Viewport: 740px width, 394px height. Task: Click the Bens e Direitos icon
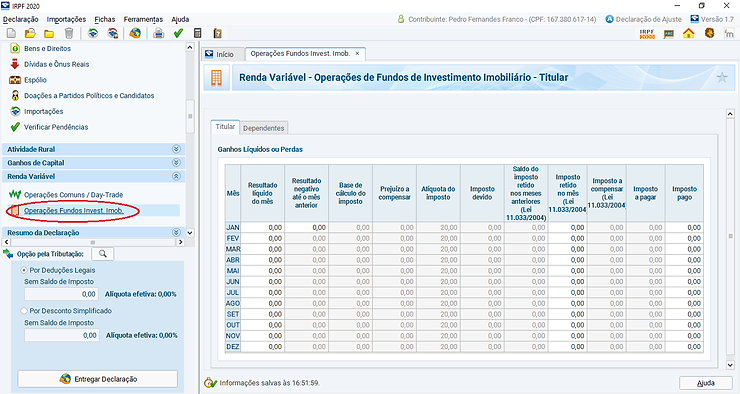pyautogui.click(x=15, y=48)
